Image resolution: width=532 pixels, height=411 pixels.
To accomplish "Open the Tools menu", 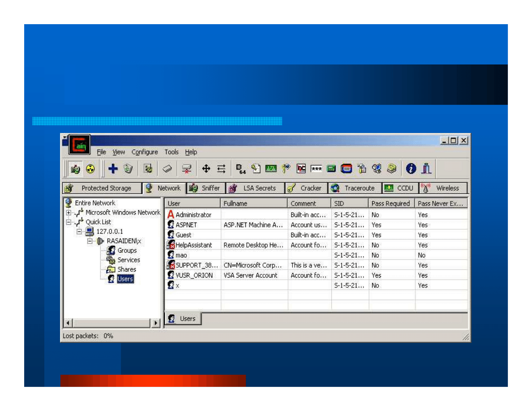I will [x=172, y=152].
